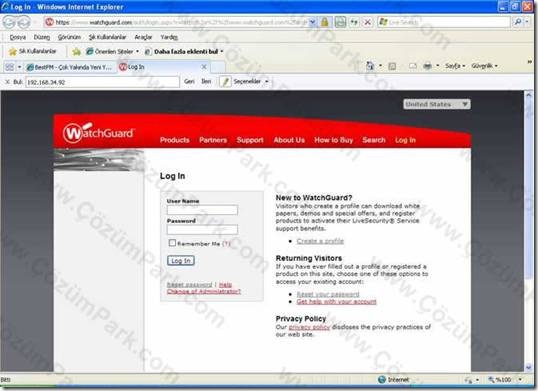This screenshot has height=391, width=538.
Task: Open Seçenekler find options dropdown
Action: pyautogui.click(x=251, y=82)
